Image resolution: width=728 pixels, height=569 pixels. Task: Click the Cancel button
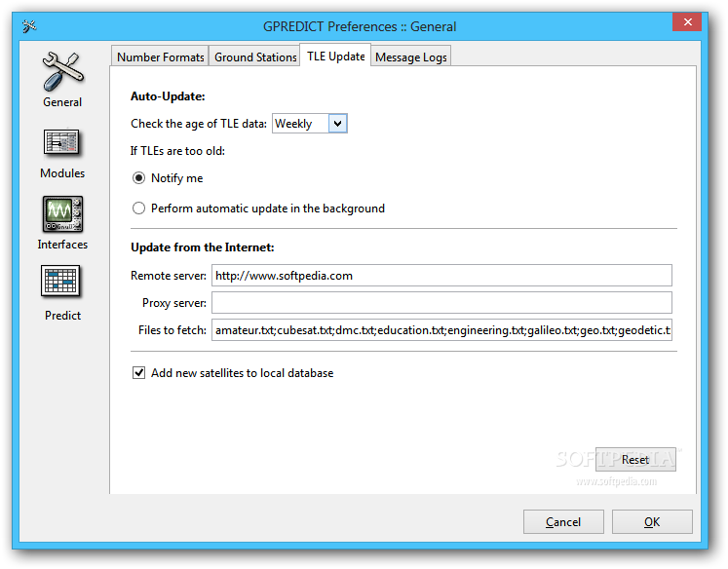click(563, 521)
